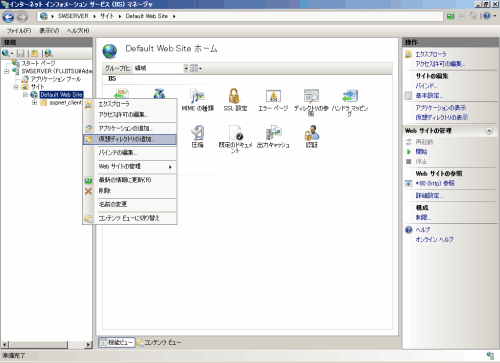
Task: Switch to the コンテンツ ビュー bottom tab
Action: 159,342
